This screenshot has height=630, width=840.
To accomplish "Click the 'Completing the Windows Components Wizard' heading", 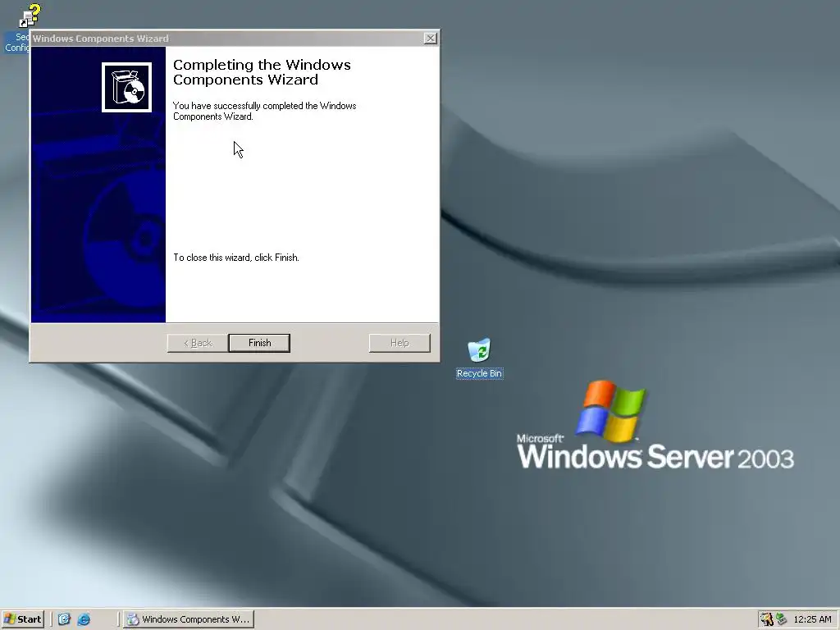I will [x=262, y=72].
